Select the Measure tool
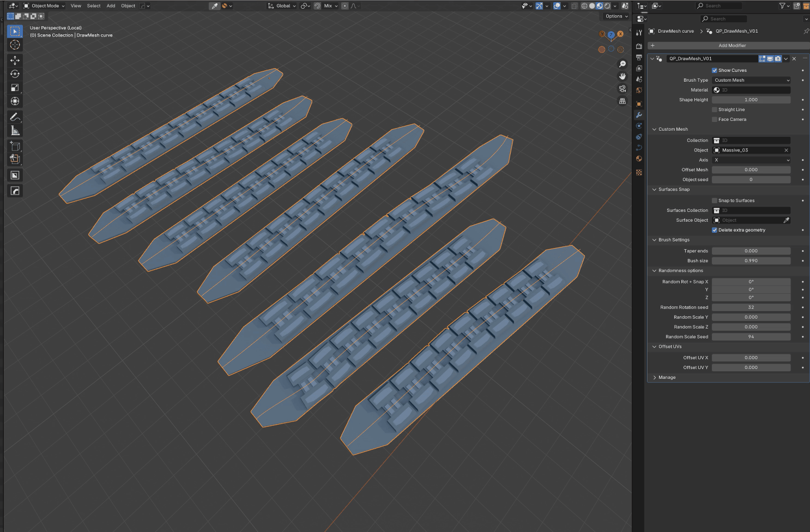The width and height of the screenshot is (810, 532). click(15, 130)
